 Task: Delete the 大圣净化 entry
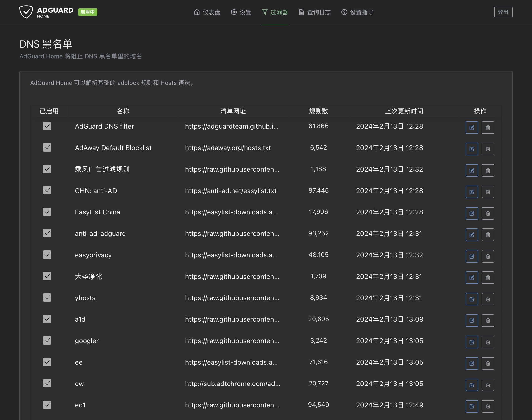coord(488,278)
